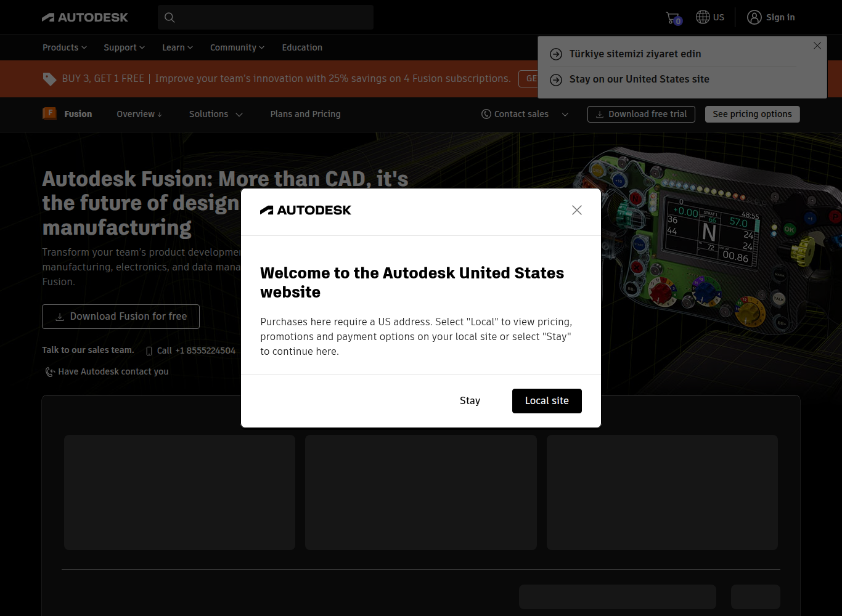The height and width of the screenshot is (616, 842).
Task: Click the Fusion product name link
Action: pyautogui.click(x=78, y=114)
